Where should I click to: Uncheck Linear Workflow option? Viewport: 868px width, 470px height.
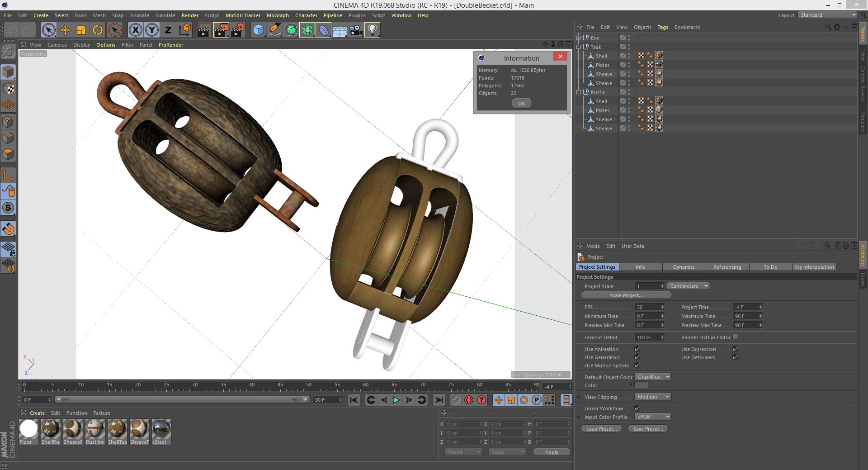point(637,408)
